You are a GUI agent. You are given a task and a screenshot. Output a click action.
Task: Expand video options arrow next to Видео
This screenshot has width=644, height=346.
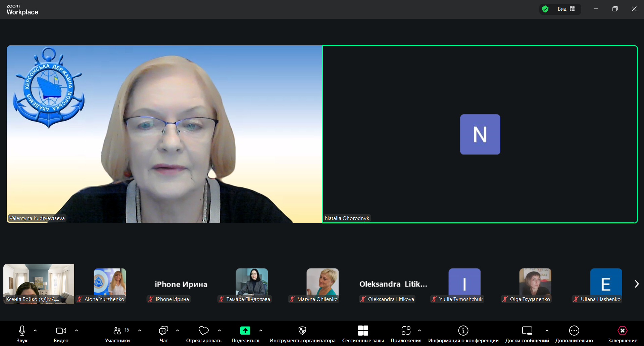77,331
